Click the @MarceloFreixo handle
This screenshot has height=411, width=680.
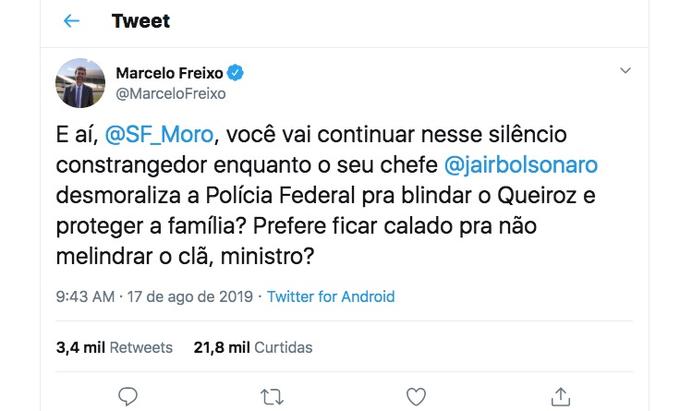coord(171,94)
